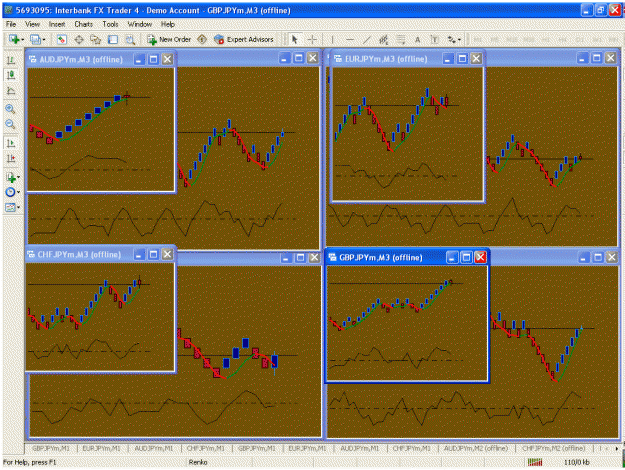Screen dimensions: 625x470
Task: Click the Indicators list icon
Action: (10, 177)
